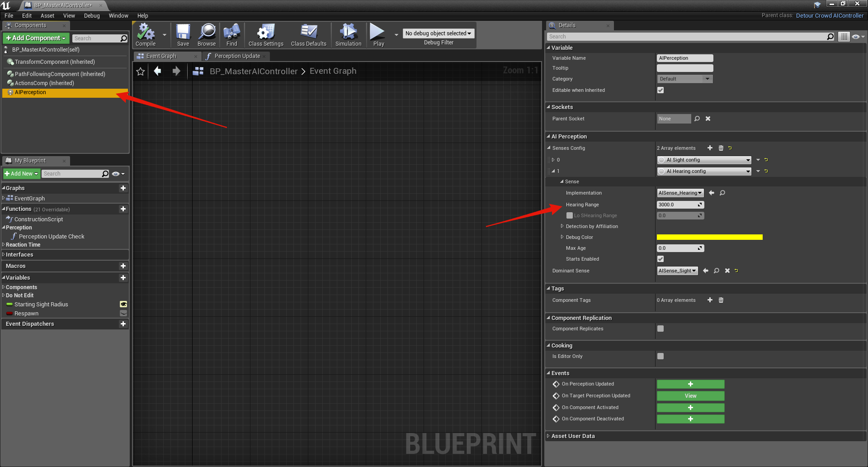
Task: Click the bookmark star icon in graph
Action: (141, 71)
